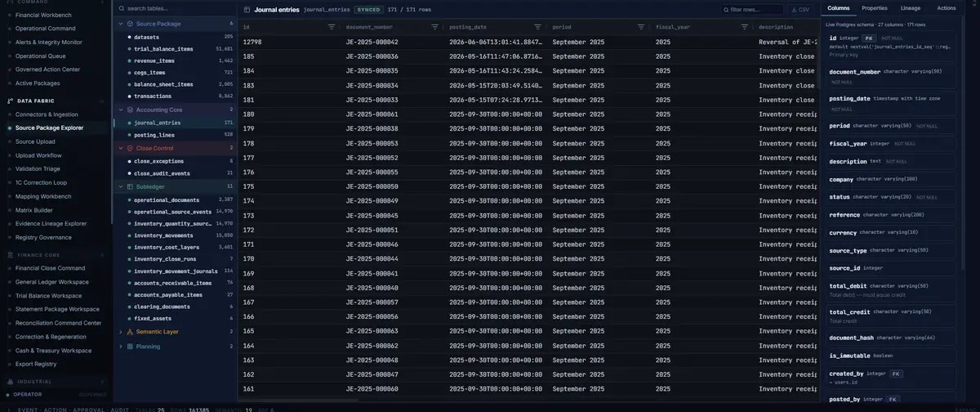
Task: Select the accounts_payable_items table
Action: tap(174, 294)
